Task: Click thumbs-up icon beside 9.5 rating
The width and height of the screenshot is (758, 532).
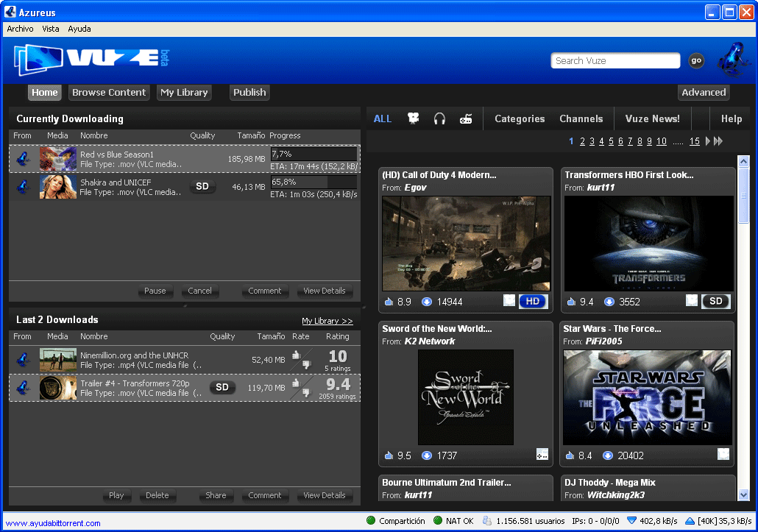Action: coord(389,455)
